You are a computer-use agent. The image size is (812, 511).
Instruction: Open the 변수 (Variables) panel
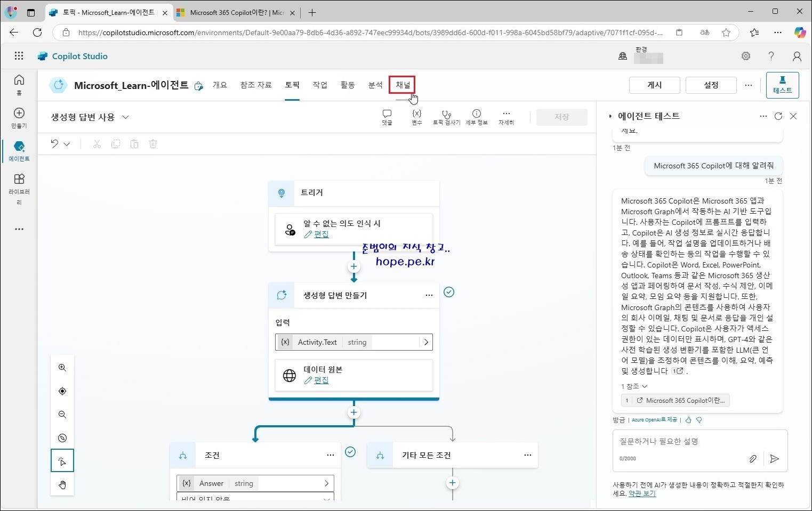pos(417,117)
